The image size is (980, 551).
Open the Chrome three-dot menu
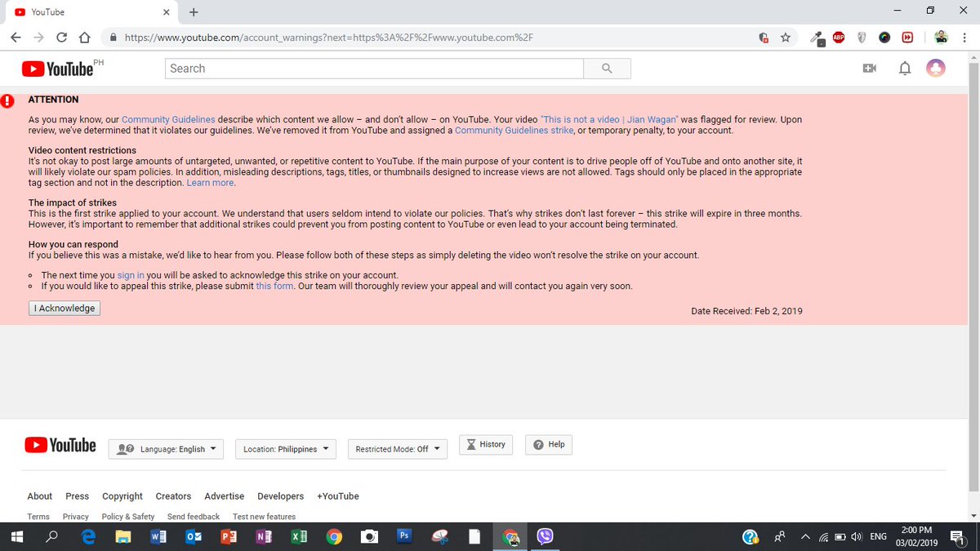point(964,38)
